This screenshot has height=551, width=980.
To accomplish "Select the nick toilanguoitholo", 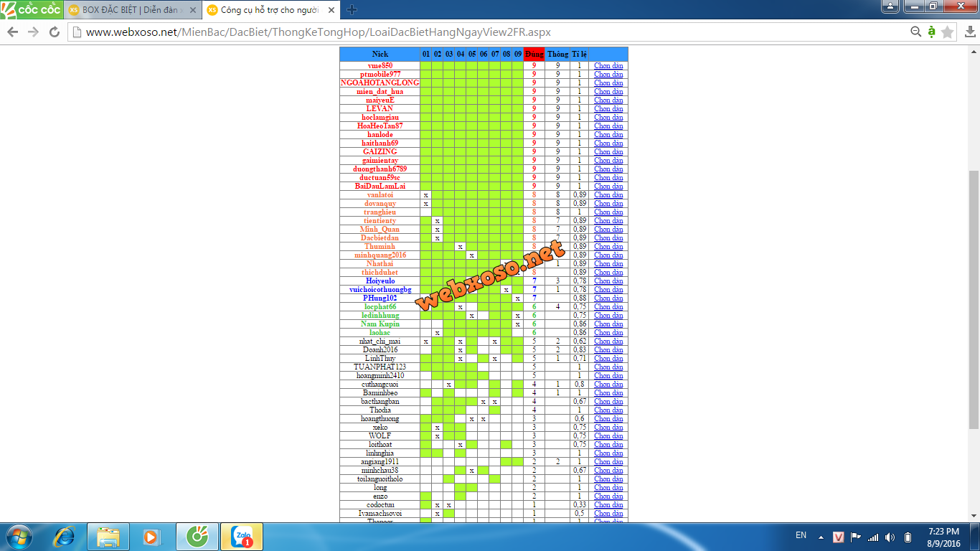I will point(380,479).
